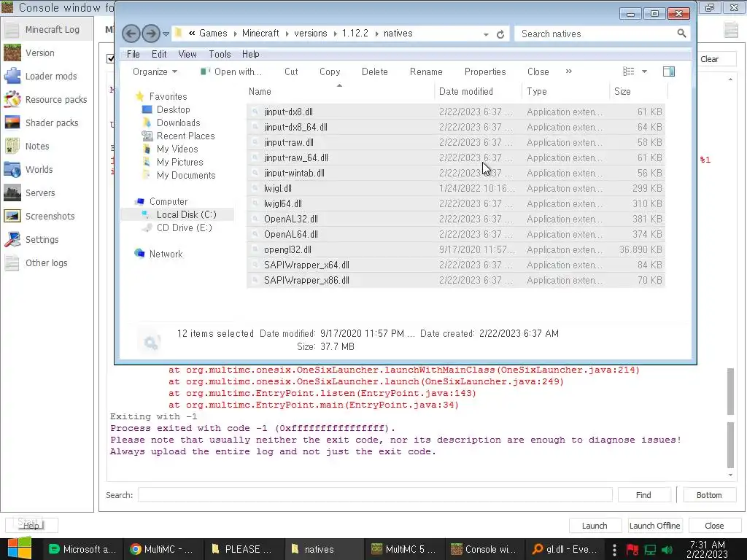Screen dimensions: 747x560
Task: Click Minecraft in address breadcrumb
Action: (x=260, y=34)
